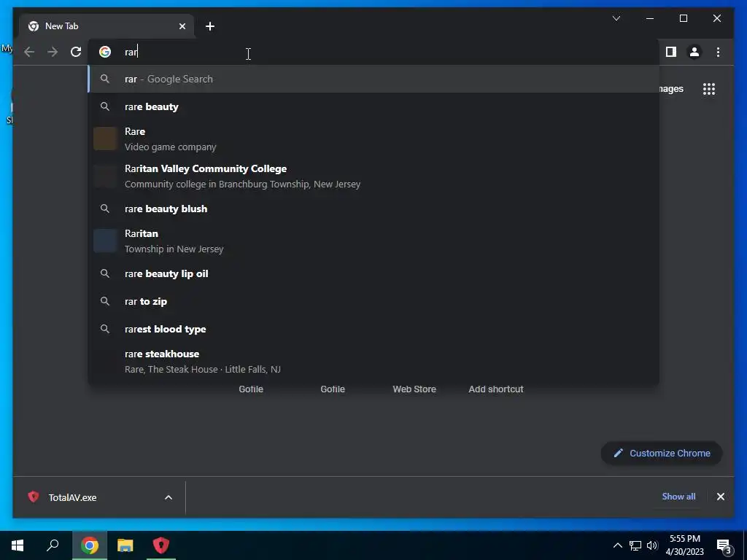This screenshot has height=560, width=747.
Task: Select Raritan Township in New Jersey suggestion
Action: pos(373,241)
